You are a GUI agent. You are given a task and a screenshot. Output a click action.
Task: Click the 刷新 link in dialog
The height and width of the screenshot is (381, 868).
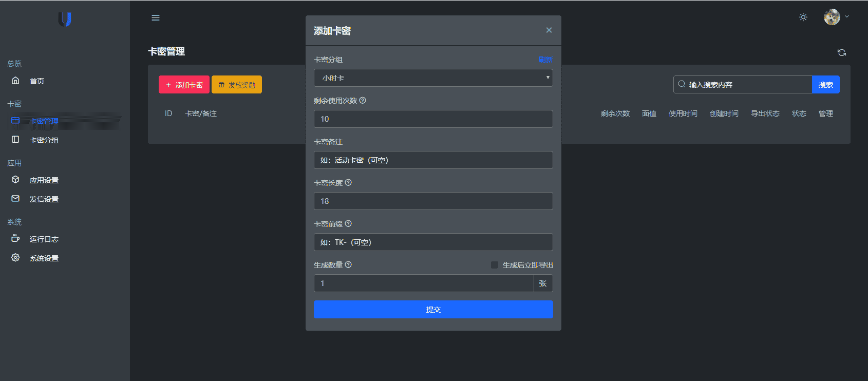pyautogui.click(x=545, y=60)
